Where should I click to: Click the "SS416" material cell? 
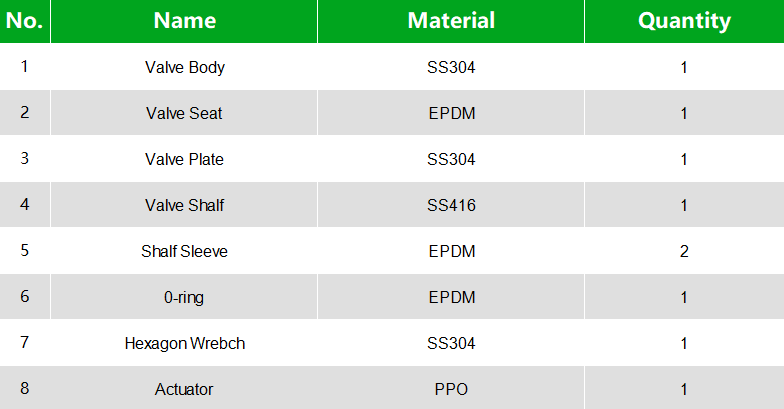pyautogui.click(x=451, y=206)
